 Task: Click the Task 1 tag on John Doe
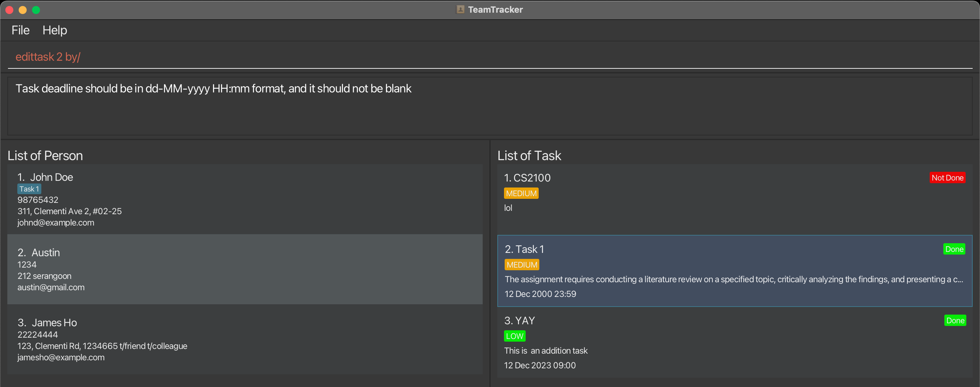29,189
